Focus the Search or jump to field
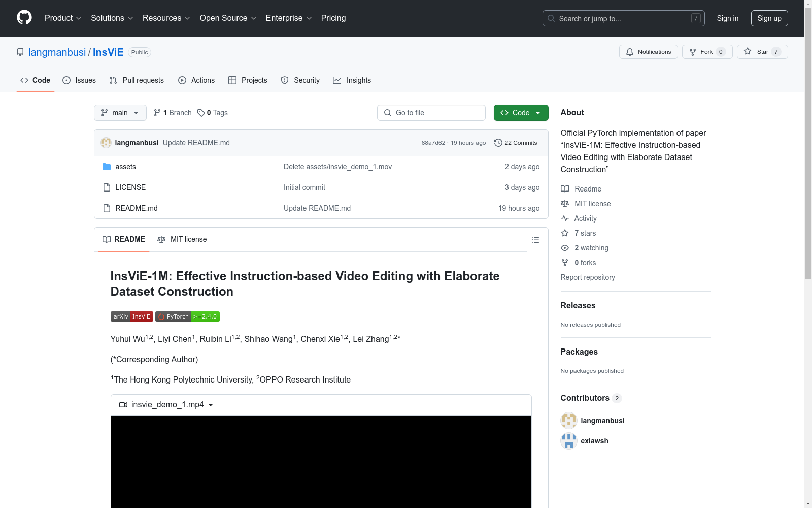This screenshot has height=508, width=812. coord(623,18)
